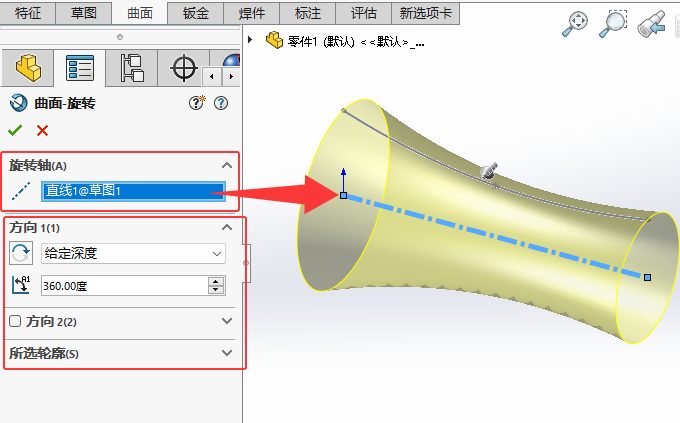680x423 pixels.
Task: Click the rotation axis line icon
Action: (x=21, y=191)
